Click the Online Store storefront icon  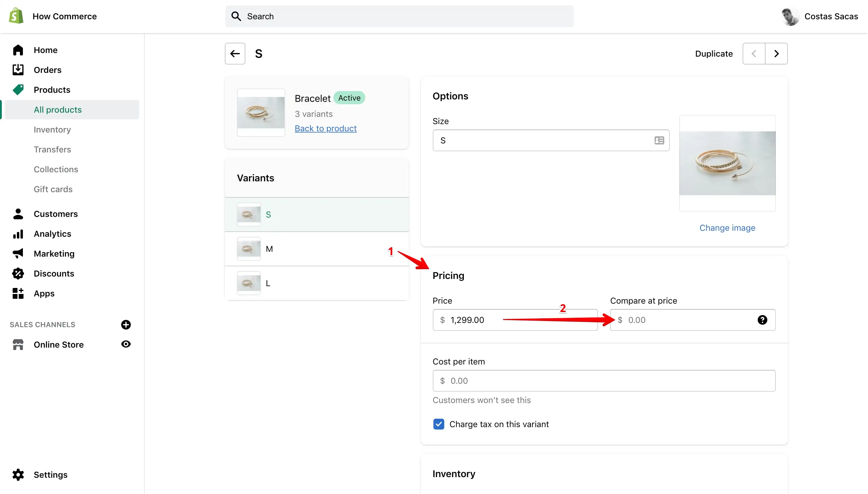tap(18, 344)
